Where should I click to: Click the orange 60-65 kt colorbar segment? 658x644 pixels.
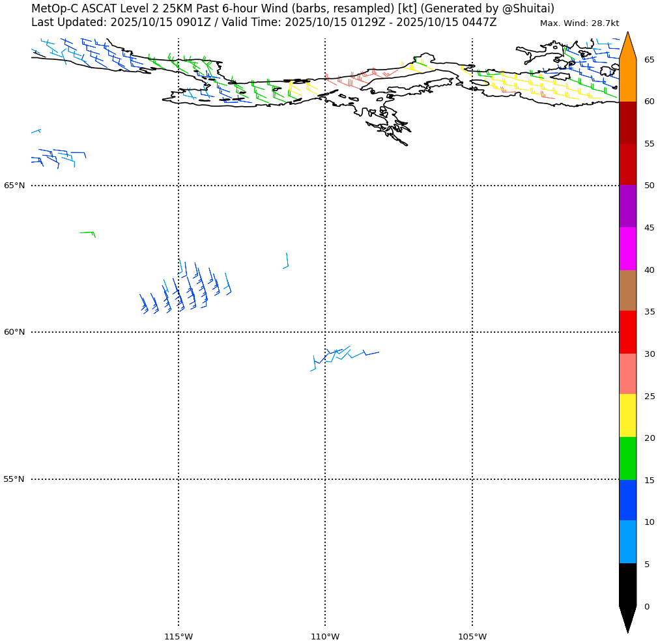[x=627, y=80]
